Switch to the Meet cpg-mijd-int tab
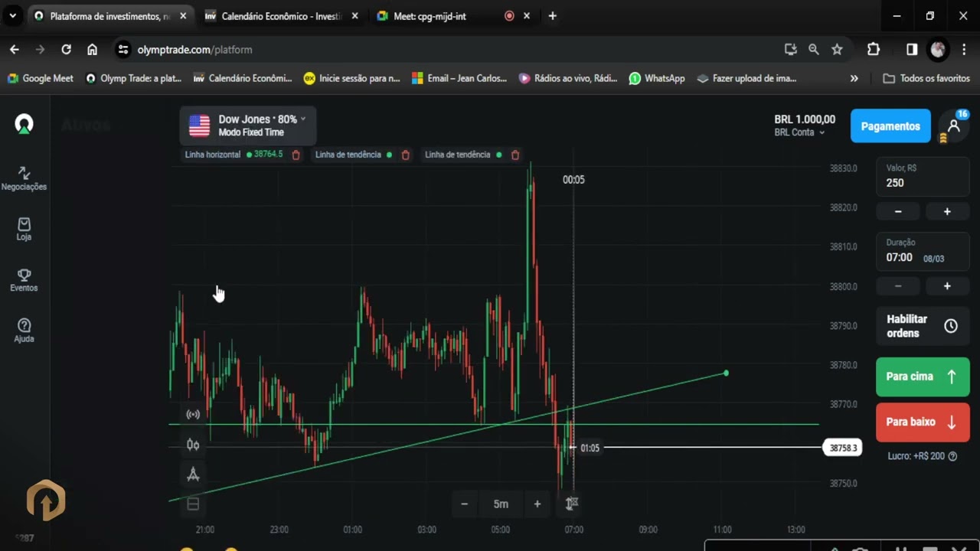 [x=429, y=16]
